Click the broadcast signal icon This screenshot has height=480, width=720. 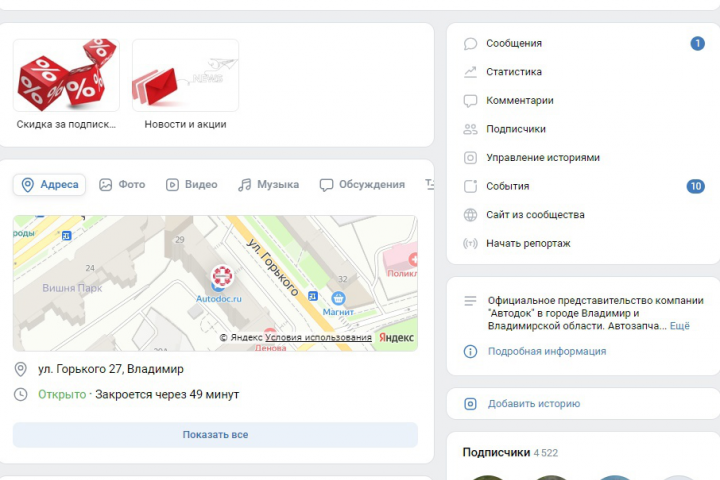coord(470,243)
